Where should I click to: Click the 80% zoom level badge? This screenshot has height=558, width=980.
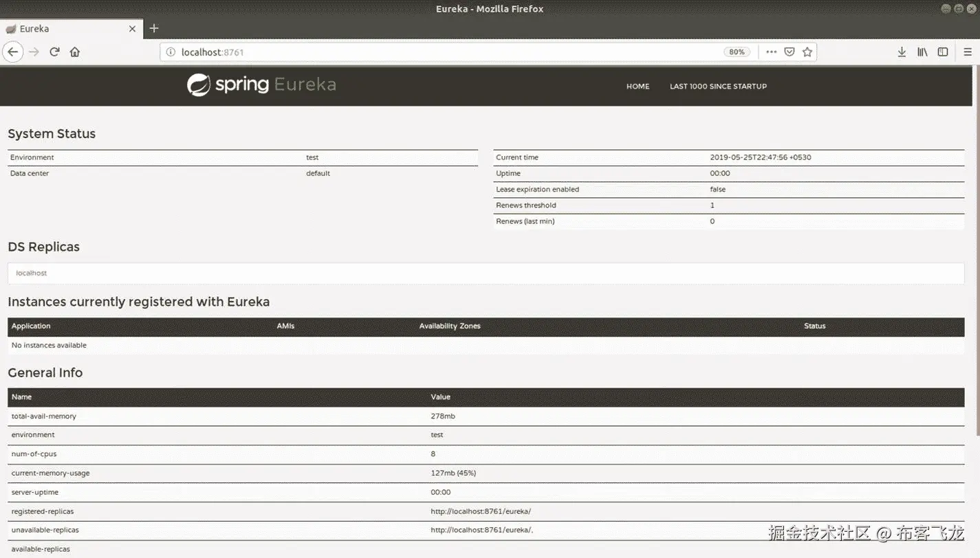[x=737, y=52]
